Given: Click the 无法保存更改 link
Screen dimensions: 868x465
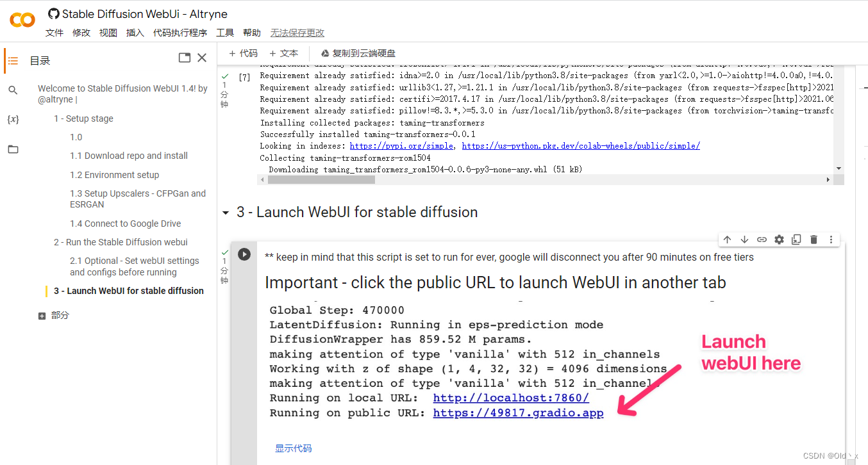Looking at the screenshot, I should point(297,33).
